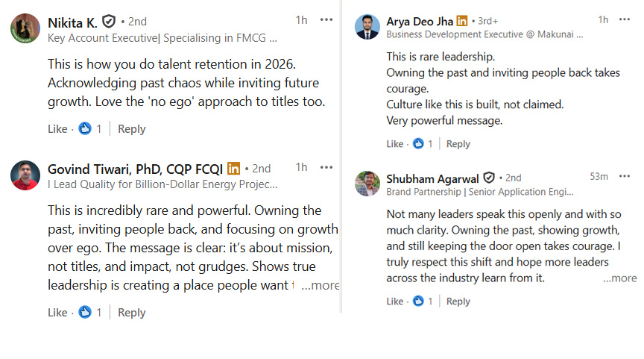
Task: Click the verified badge next to Nikita K.
Action: tap(109, 22)
